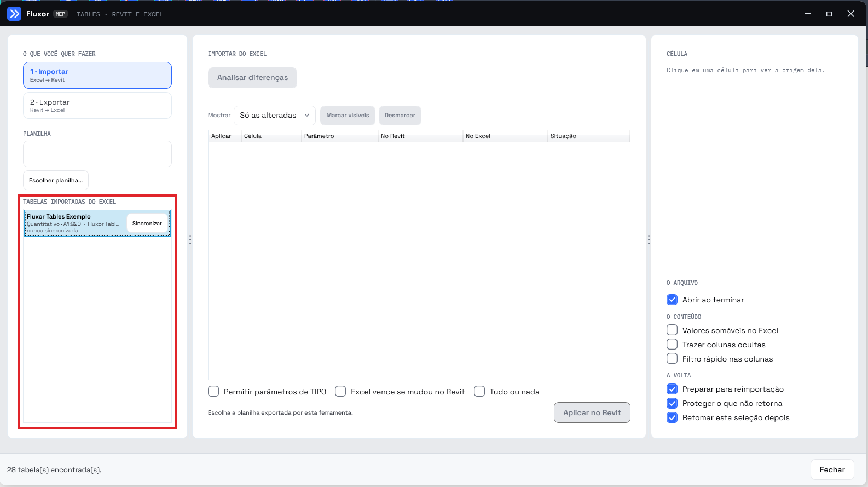Enable Filtro rápido nas colunas
868x487 pixels.
[x=672, y=359]
